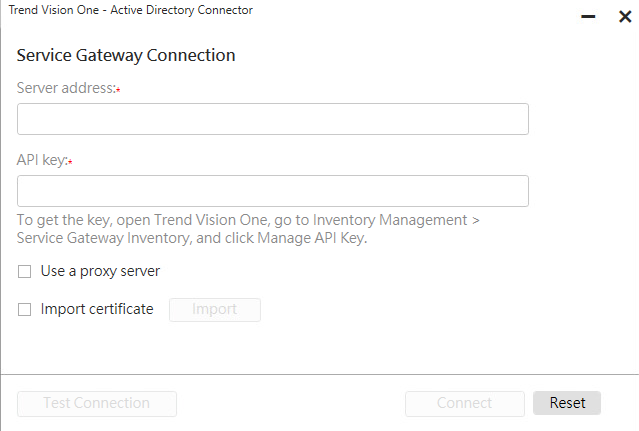Click the Trend Vision One title bar text
Screen dimensions: 639x431
(130, 10)
